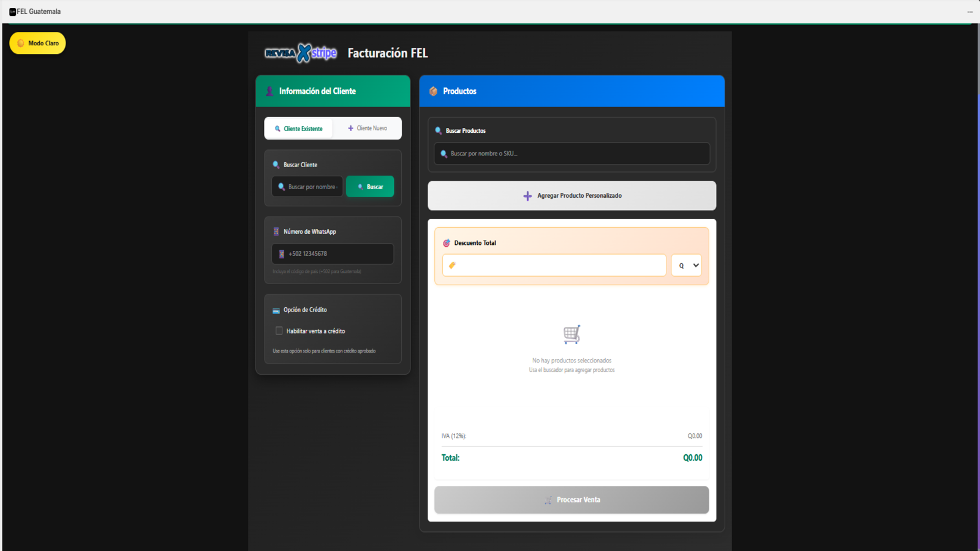Click the page vertical scrollbar
The image size is (980, 551).
point(978,288)
